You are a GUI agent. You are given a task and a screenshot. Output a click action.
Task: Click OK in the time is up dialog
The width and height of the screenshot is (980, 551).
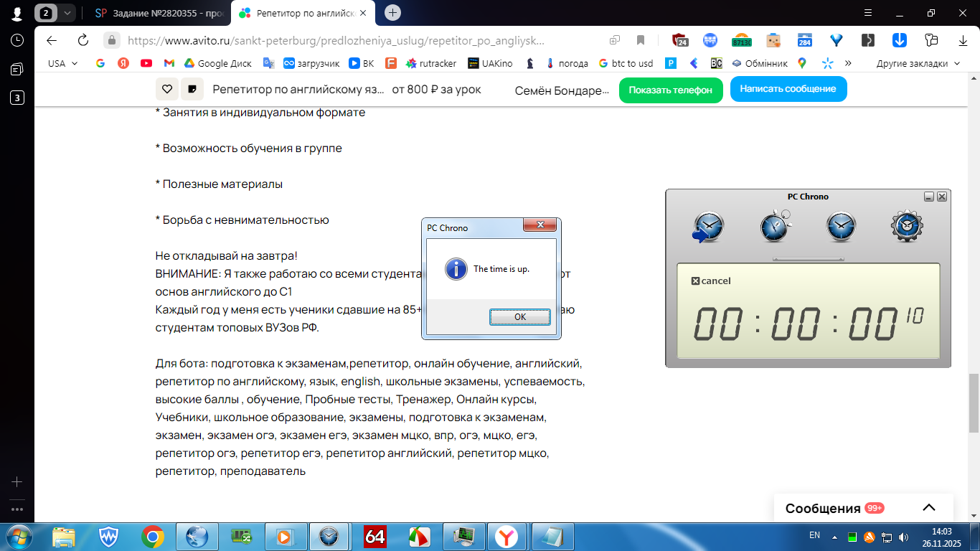pyautogui.click(x=520, y=317)
